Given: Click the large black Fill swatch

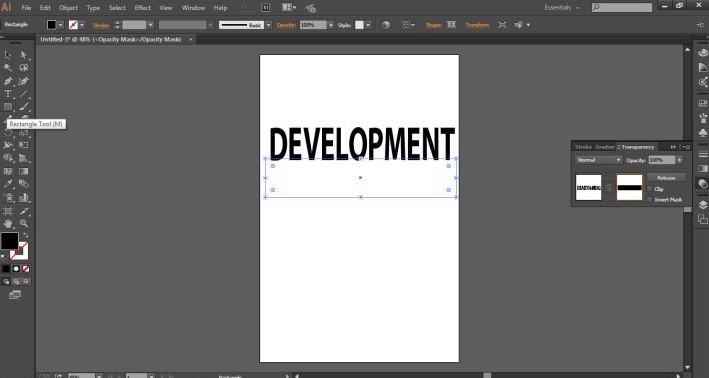Looking at the screenshot, I should [x=9, y=241].
